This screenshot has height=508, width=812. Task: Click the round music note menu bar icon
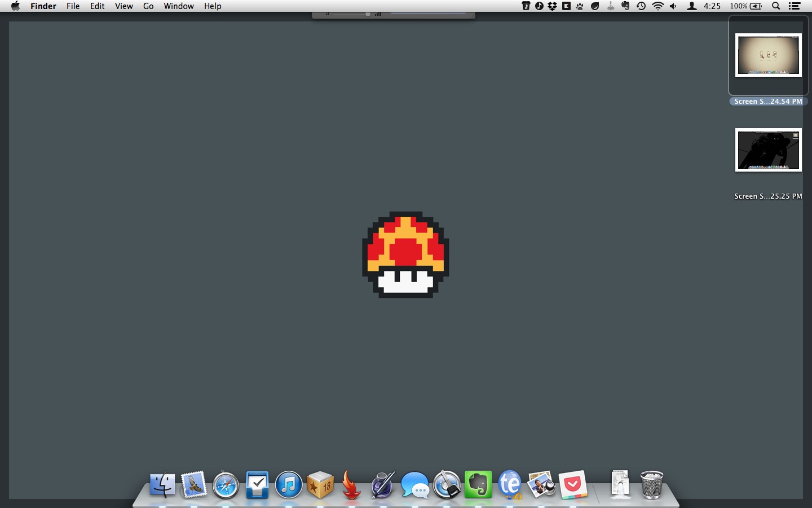pos(539,6)
